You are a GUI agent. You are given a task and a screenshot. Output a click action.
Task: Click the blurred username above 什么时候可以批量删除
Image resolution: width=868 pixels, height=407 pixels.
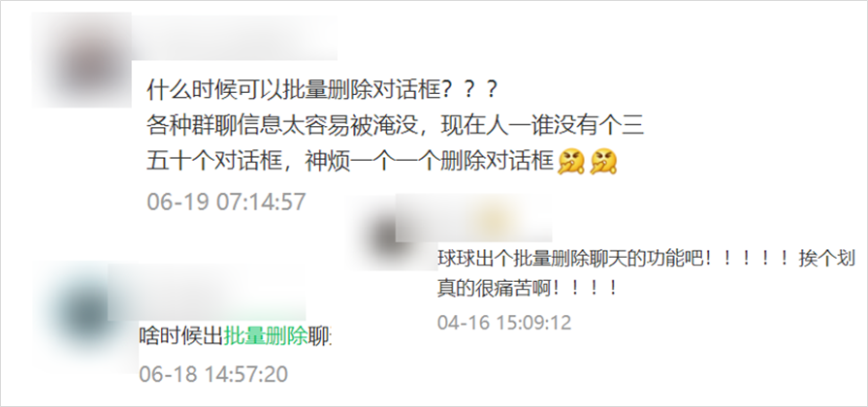[x=234, y=37]
